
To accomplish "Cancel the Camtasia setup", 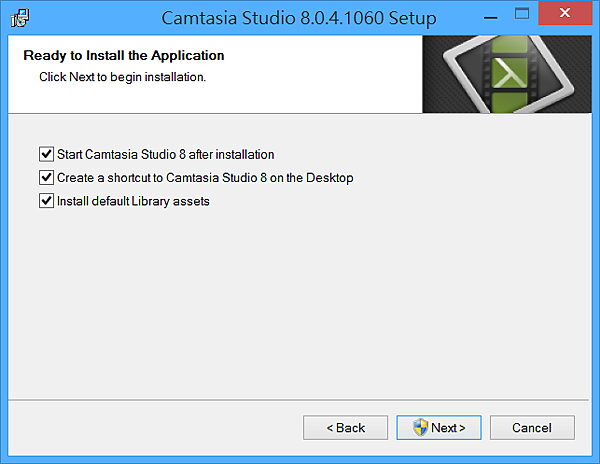I will (x=532, y=428).
